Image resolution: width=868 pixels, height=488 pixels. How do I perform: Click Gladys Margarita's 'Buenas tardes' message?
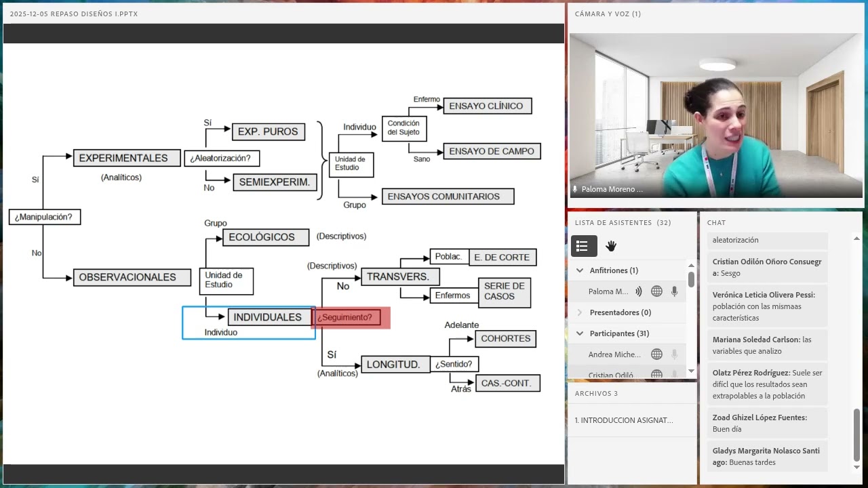click(768, 456)
